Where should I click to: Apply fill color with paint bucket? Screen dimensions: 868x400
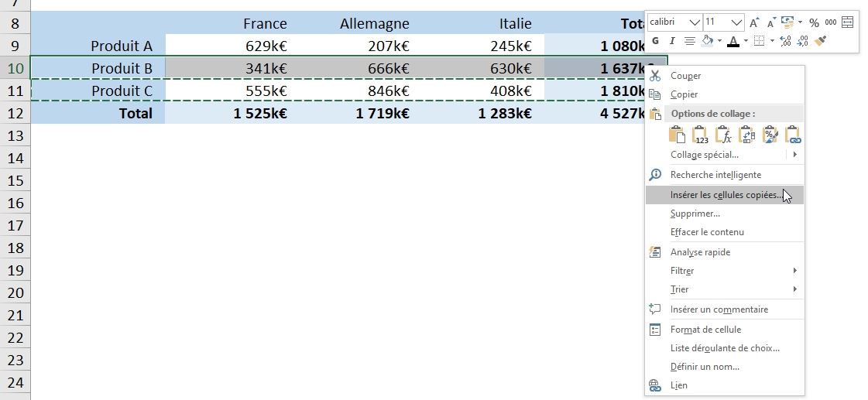coord(707,40)
